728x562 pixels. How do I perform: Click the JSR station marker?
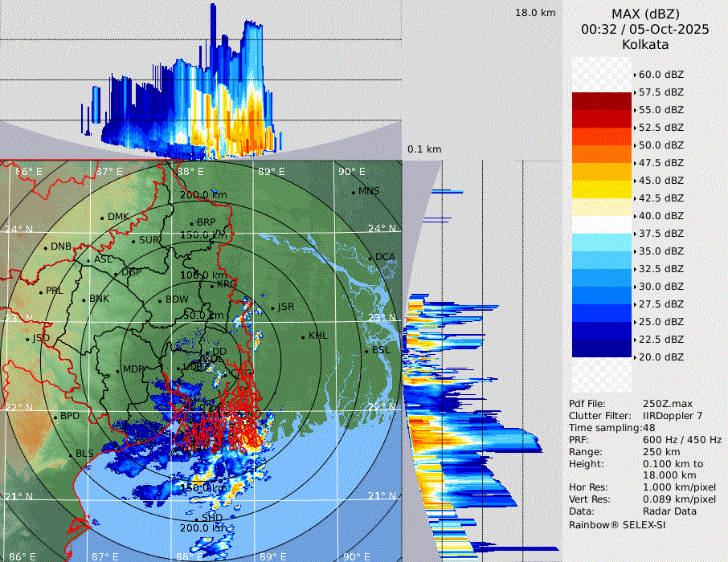click(272, 308)
